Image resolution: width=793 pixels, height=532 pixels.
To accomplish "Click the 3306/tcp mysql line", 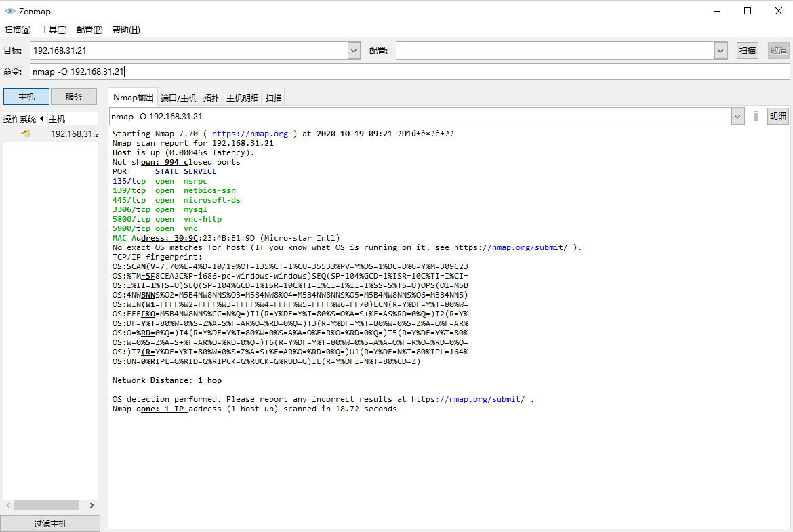I will click(160, 209).
